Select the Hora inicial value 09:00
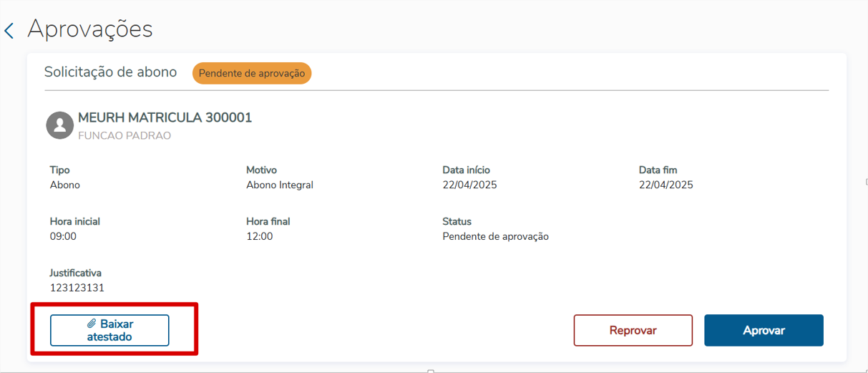 (x=63, y=236)
